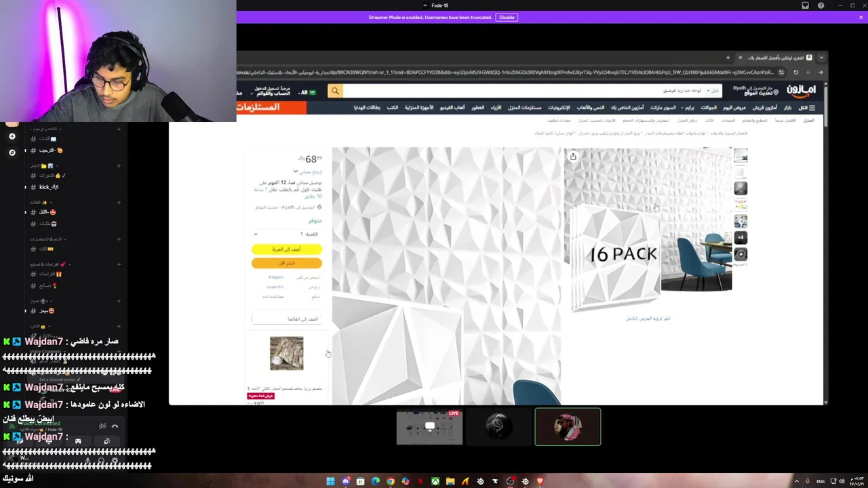Open Discord from the taskbar
The height and width of the screenshot is (488, 868).
tap(345, 481)
